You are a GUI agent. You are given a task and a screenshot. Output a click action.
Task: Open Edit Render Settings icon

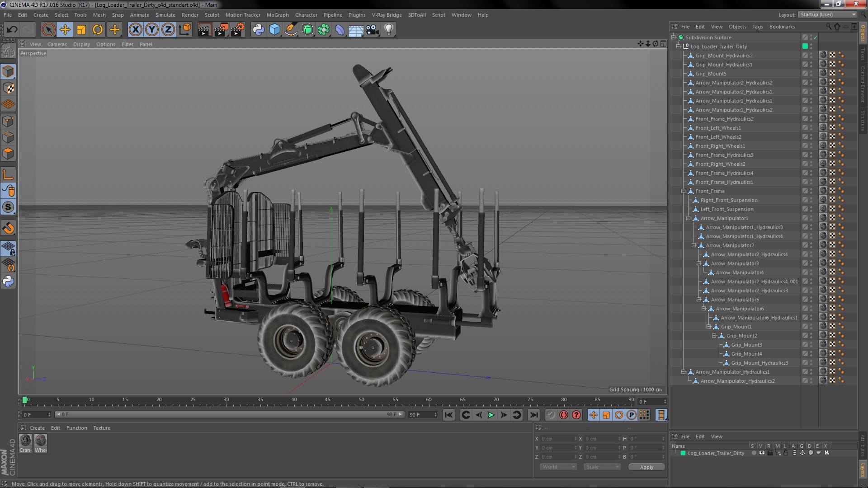(x=238, y=30)
